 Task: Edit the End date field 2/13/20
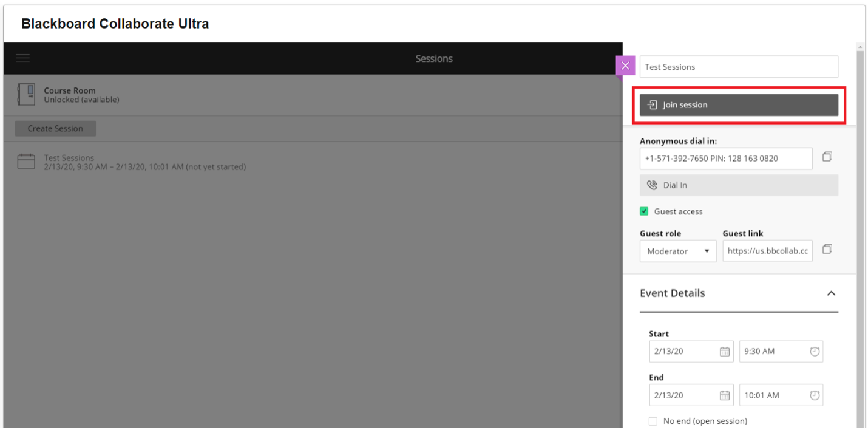pos(691,395)
